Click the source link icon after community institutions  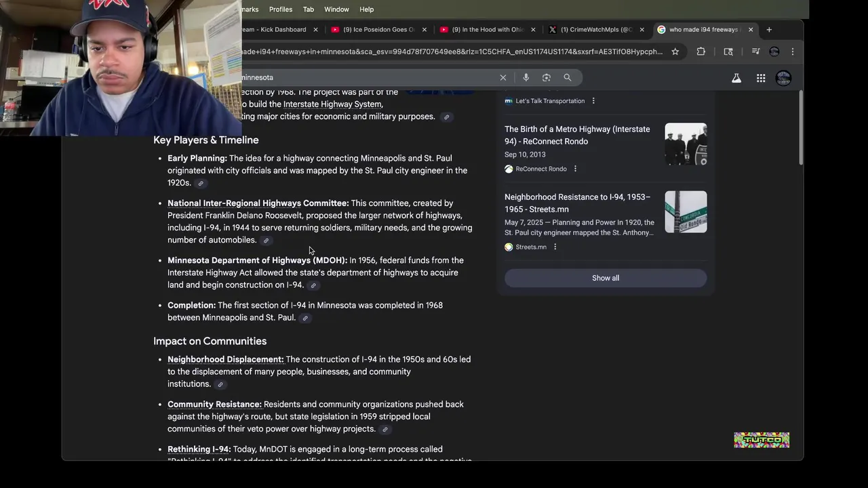tap(220, 384)
